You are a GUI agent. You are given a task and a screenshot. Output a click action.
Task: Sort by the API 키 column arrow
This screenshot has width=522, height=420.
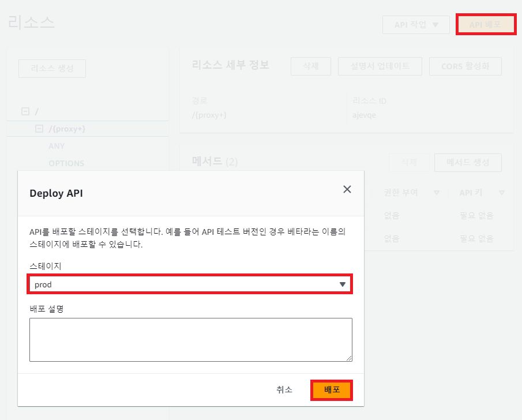click(502, 193)
